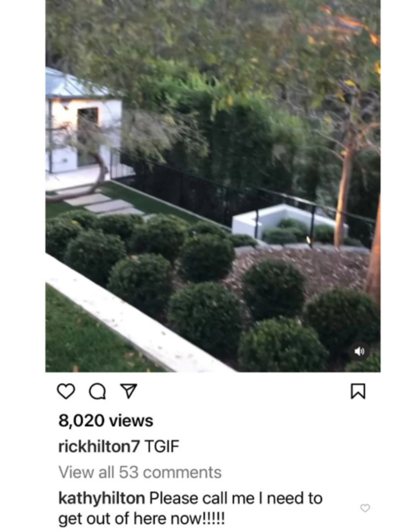Open rickhilton7's profile from the caption
The image size is (415, 532).
99,446
